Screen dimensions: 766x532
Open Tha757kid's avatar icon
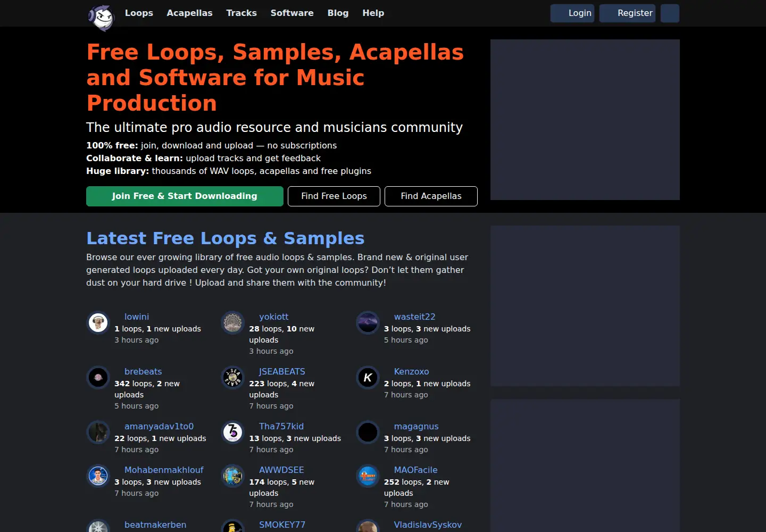(232, 432)
